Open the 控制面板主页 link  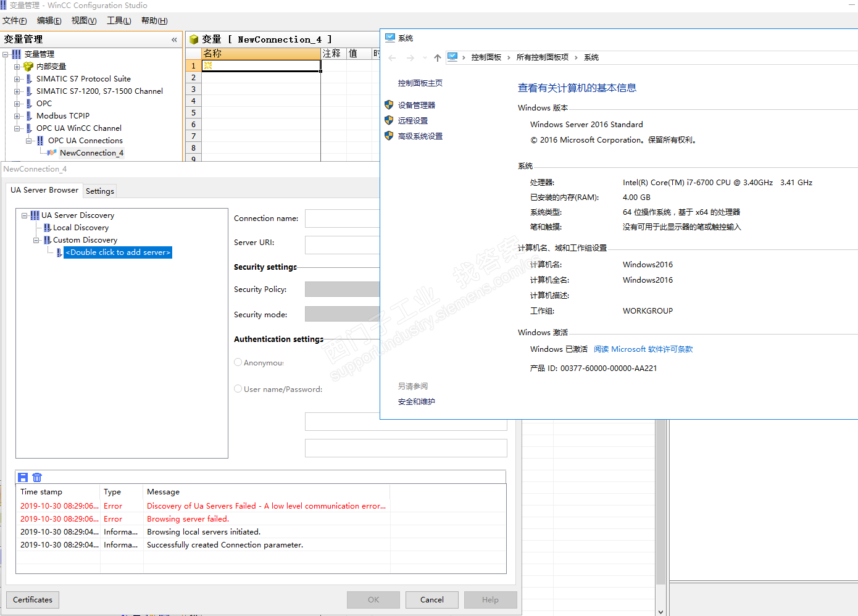pyautogui.click(x=420, y=83)
